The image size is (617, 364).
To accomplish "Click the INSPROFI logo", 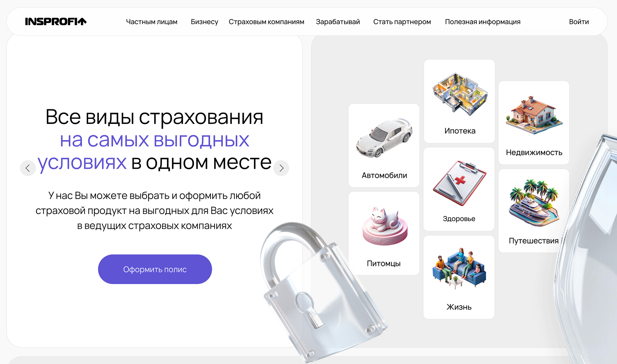I will (56, 22).
